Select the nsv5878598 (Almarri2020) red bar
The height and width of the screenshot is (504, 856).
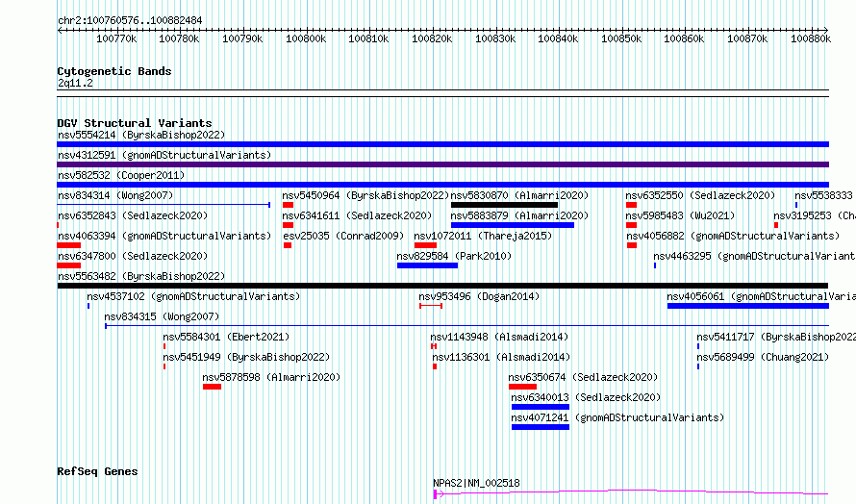[212, 387]
